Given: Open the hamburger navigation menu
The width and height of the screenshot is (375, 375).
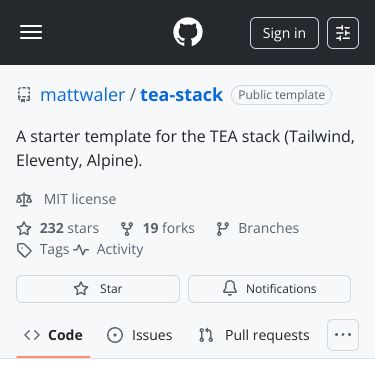Looking at the screenshot, I should 31,32.
